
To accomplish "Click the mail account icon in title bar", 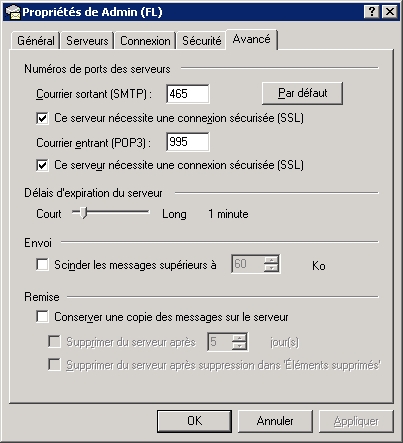I will tap(13, 12).
